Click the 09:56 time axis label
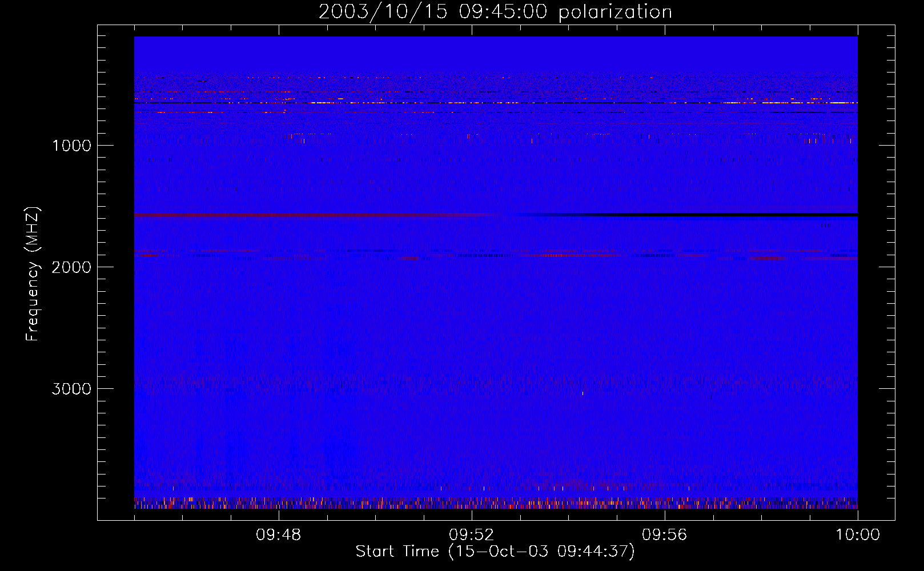The height and width of the screenshot is (571, 924). [x=665, y=535]
